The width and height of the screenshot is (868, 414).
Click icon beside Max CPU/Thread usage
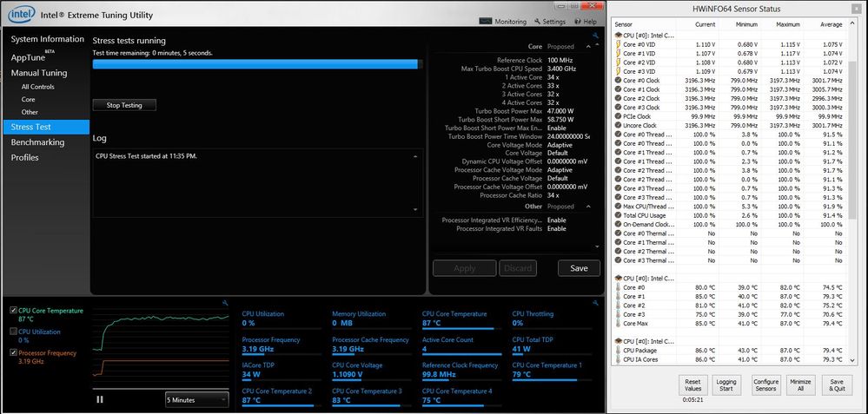[619, 207]
